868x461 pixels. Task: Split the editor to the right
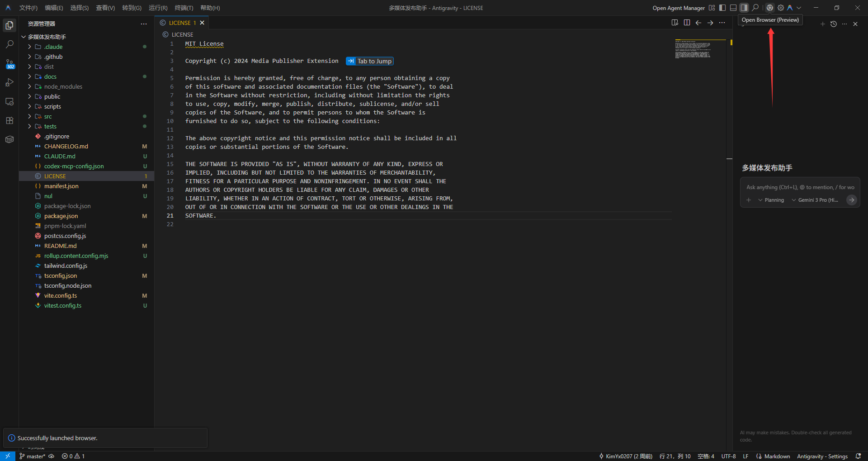coord(687,23)
